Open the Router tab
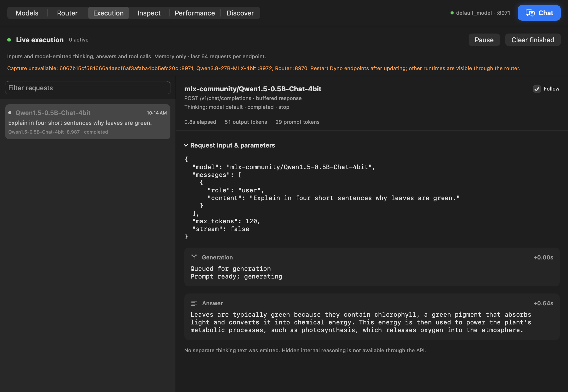568x392 pixels. coord(67,13)
